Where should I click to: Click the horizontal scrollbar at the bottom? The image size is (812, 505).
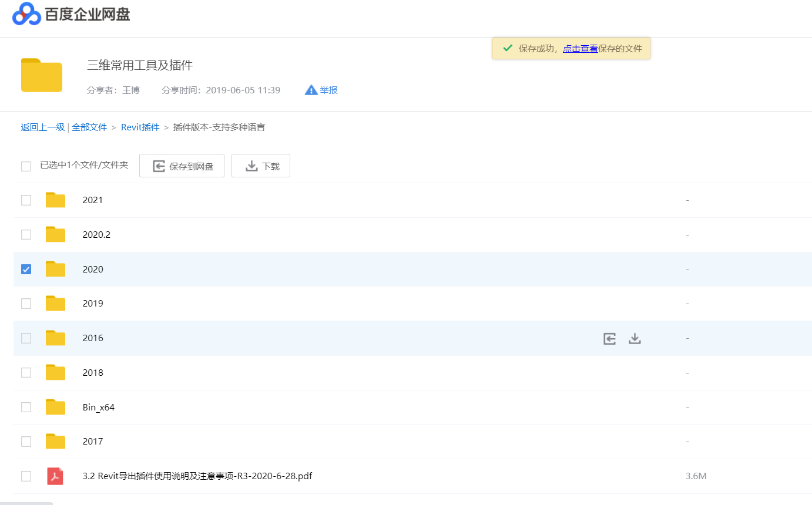26,503
